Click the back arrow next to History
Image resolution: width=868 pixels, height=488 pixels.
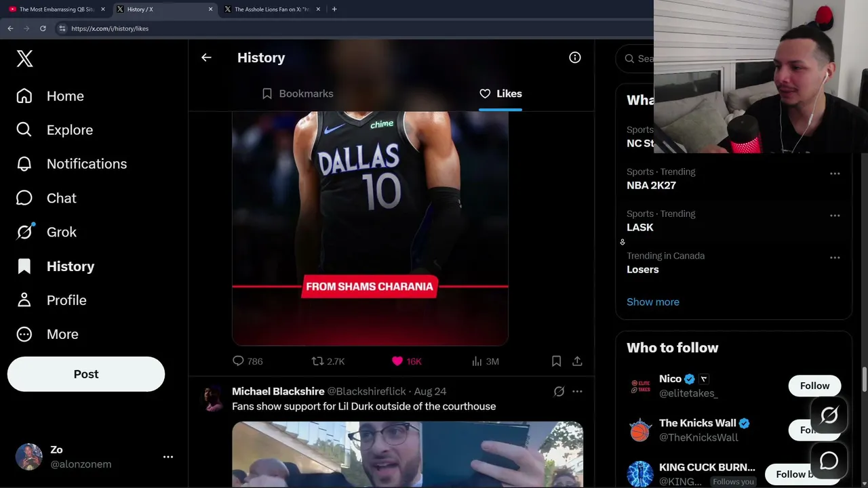206,58
